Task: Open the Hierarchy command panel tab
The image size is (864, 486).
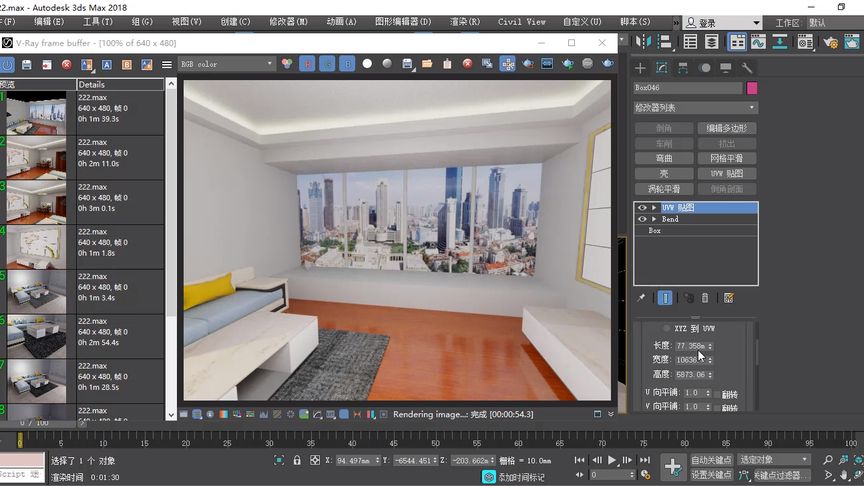Action: [683, 68]
